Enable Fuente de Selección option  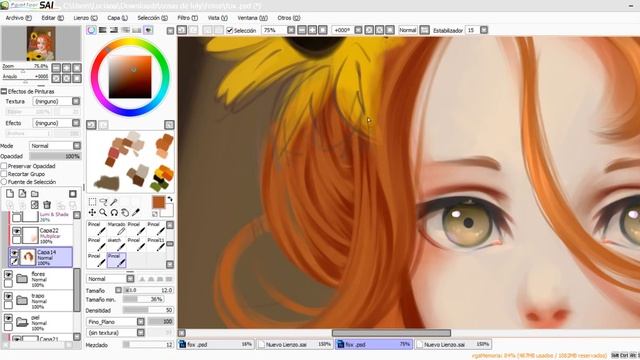tap(4, 182)
